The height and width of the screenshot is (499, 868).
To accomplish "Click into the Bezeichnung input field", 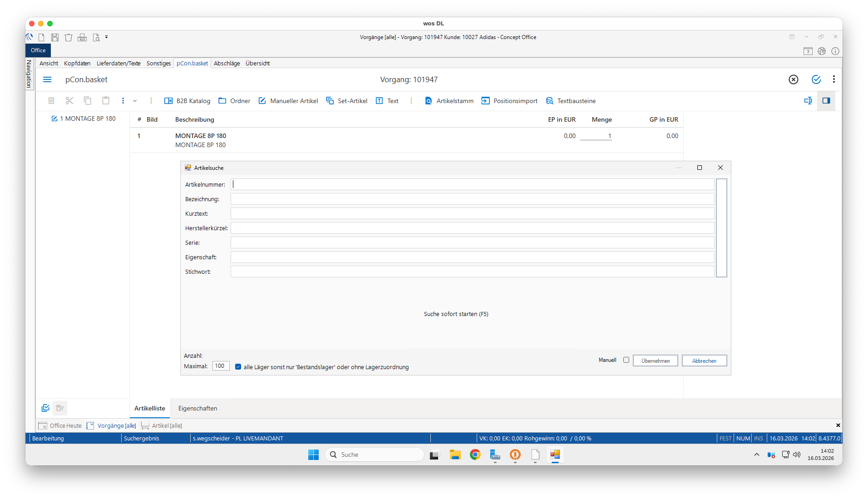I will [472, 199].
